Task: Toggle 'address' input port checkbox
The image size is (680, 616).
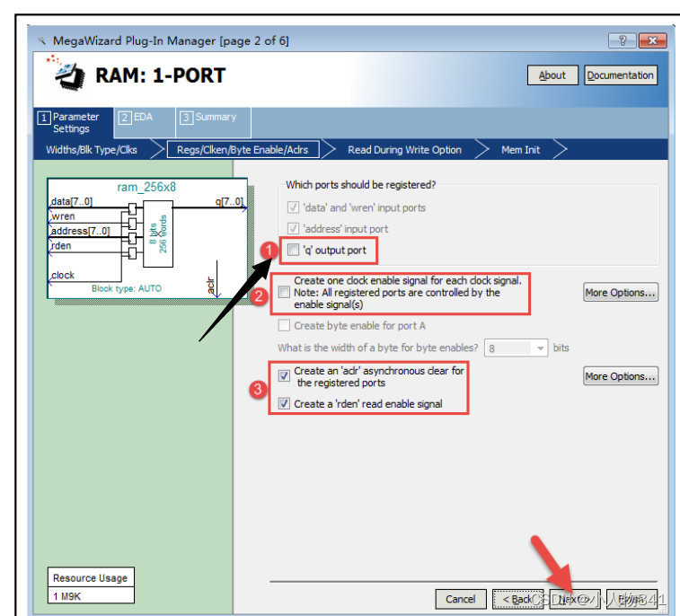Action: coord(293,228)
